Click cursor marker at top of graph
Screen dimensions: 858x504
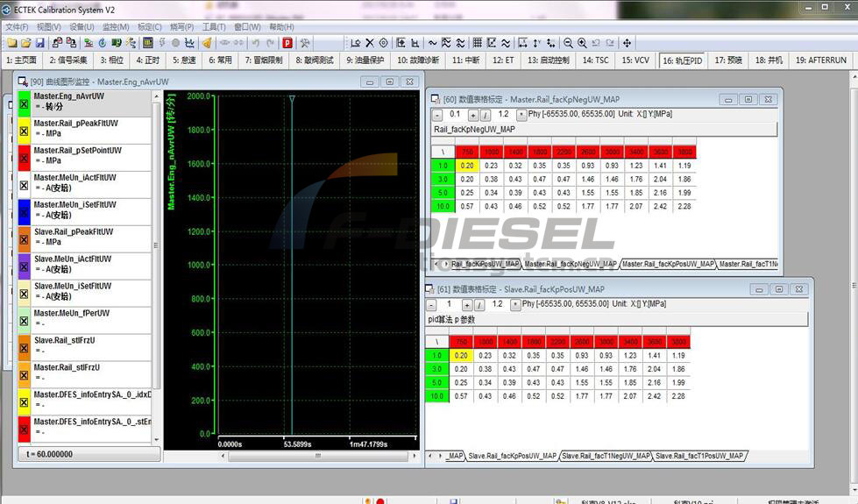point(292,99)
